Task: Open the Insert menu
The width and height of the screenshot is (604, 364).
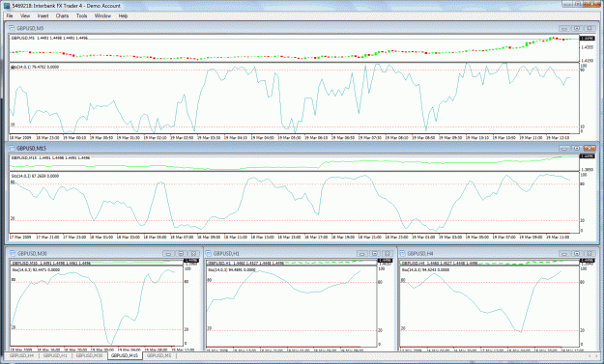Action: tap(43, 15)
